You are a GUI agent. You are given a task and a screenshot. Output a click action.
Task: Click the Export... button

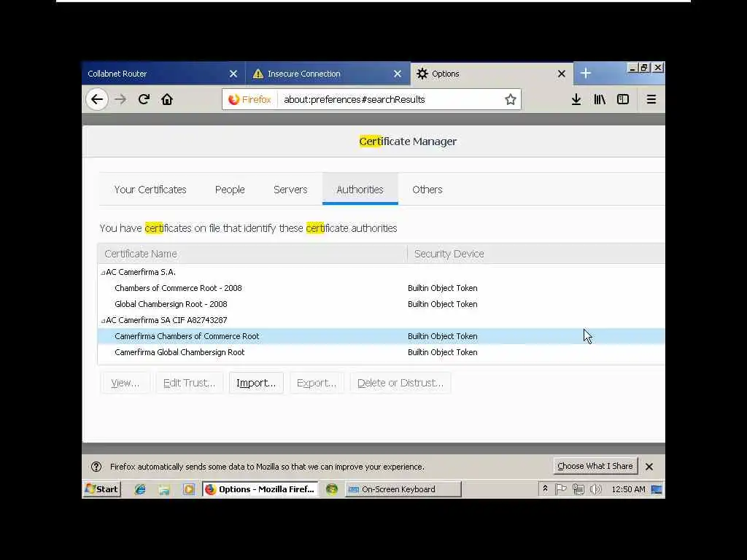[x=317, y=383]
